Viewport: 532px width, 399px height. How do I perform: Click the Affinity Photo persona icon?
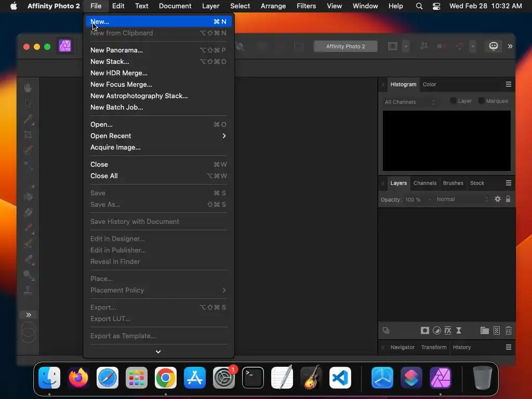point(65,46)
